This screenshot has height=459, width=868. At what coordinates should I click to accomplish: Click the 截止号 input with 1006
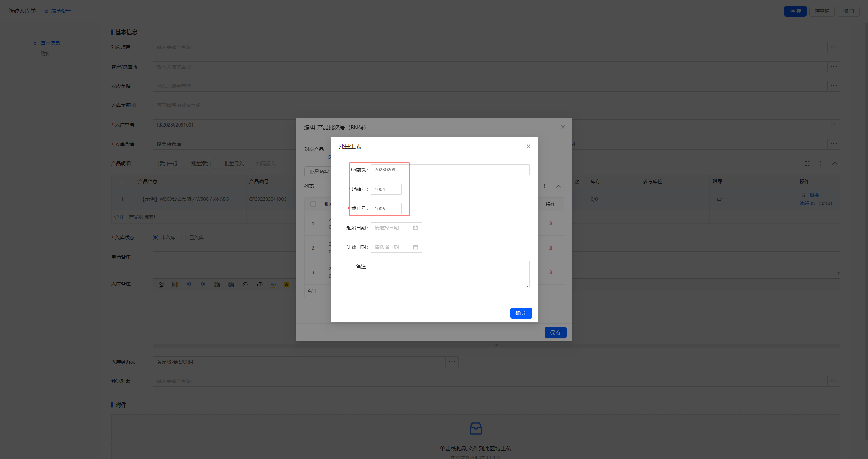coord(386,208)
